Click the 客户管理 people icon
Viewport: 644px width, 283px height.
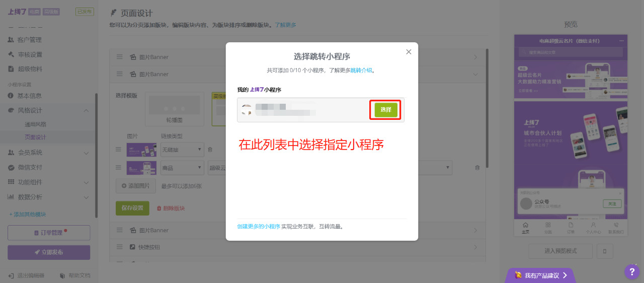pyautogui.click(x=11, y=40)
